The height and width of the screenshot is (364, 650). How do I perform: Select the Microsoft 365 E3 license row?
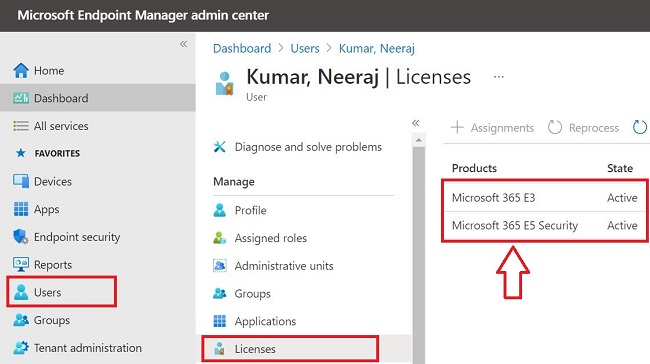(545, 197)
